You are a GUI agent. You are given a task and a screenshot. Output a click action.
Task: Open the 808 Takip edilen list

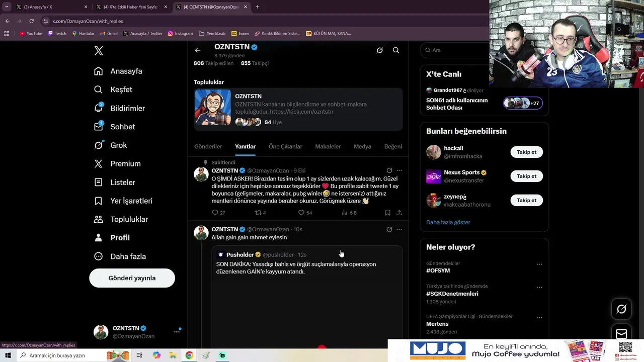tap(213, 63)
